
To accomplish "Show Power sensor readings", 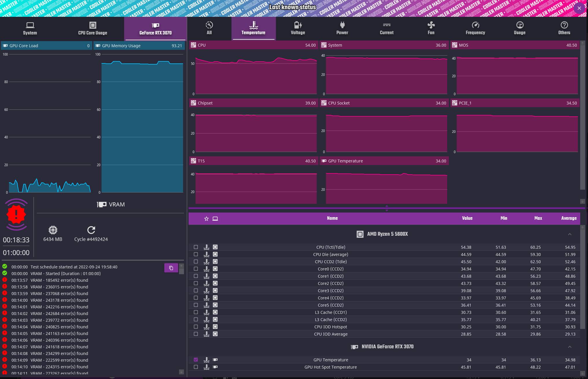I will (x=342, y=28).
